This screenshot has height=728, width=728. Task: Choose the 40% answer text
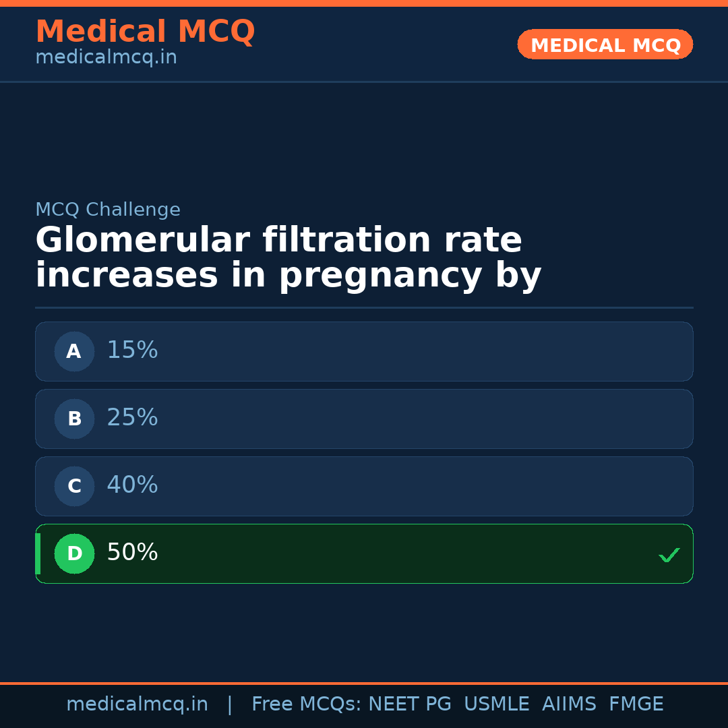(x=132, y=485)
